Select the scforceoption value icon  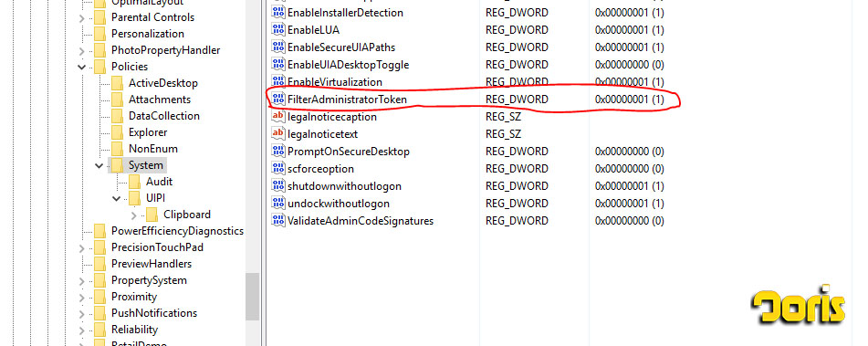click(277, 168)
